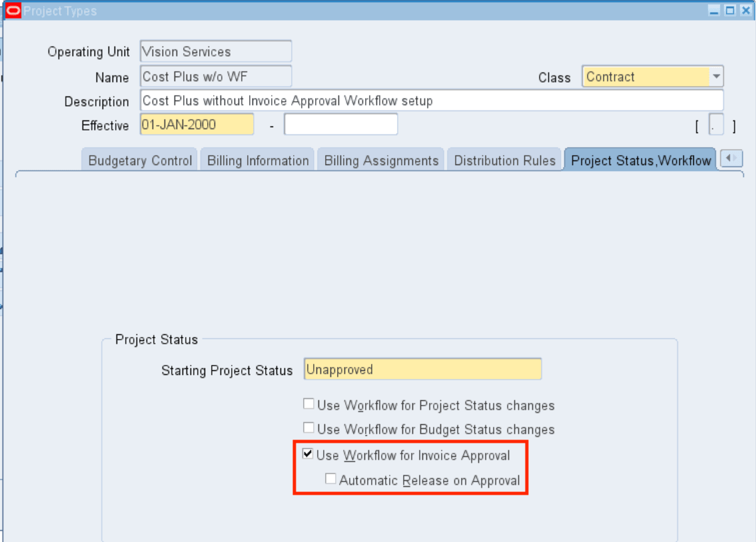Uncheck Use Workflow for Invoice Approval
756x542 pixels.
[308, 454]
